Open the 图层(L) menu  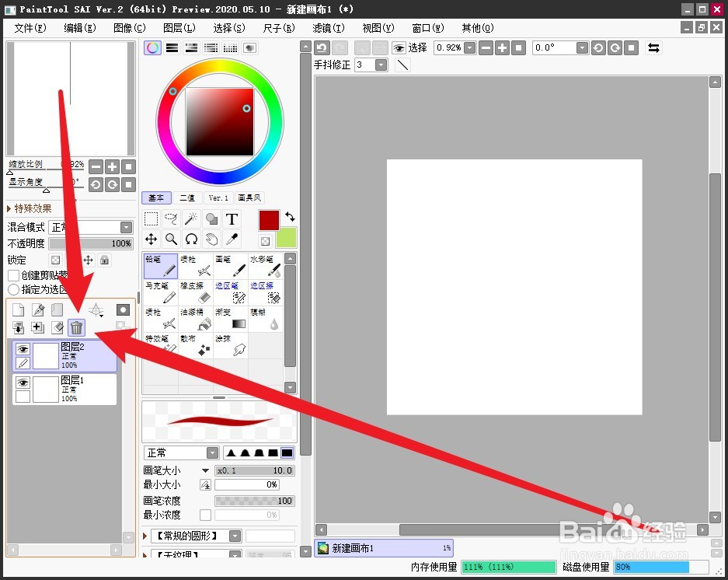(179, 28)
